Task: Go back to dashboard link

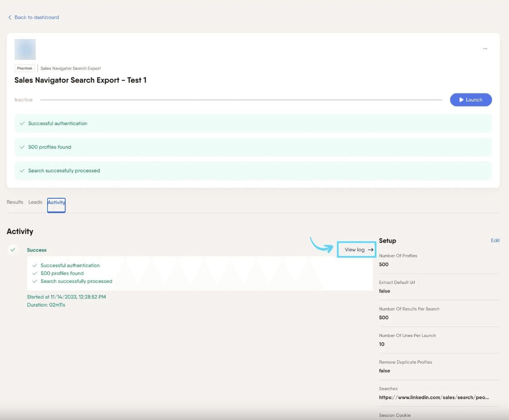Action: (x=34, y=17)
